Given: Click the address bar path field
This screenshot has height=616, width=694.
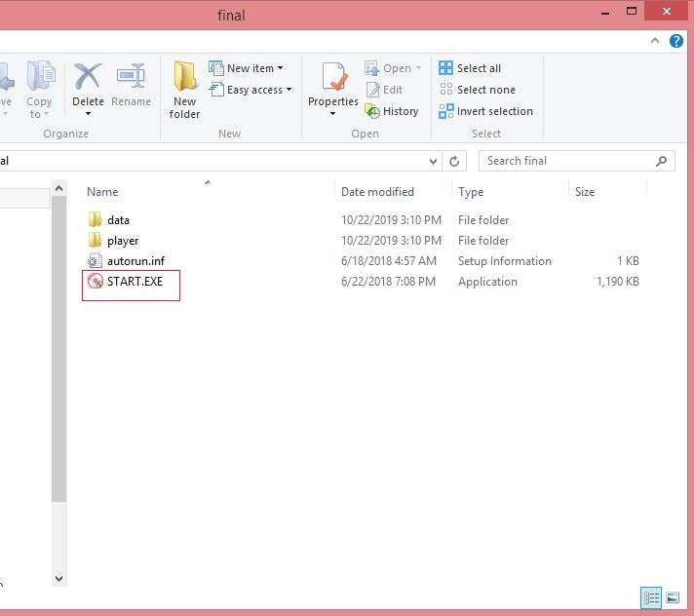Looking at the screenshot, I should click(212, 161).
